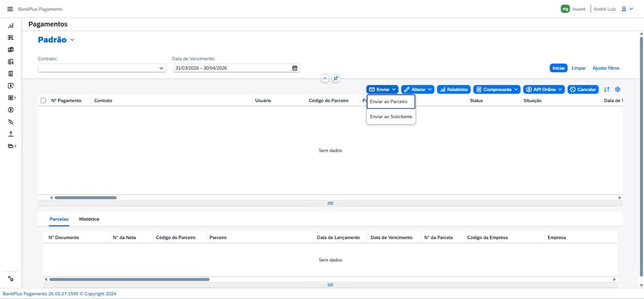
Task: Expand the Alterar dropdown button
Action: 418,89
